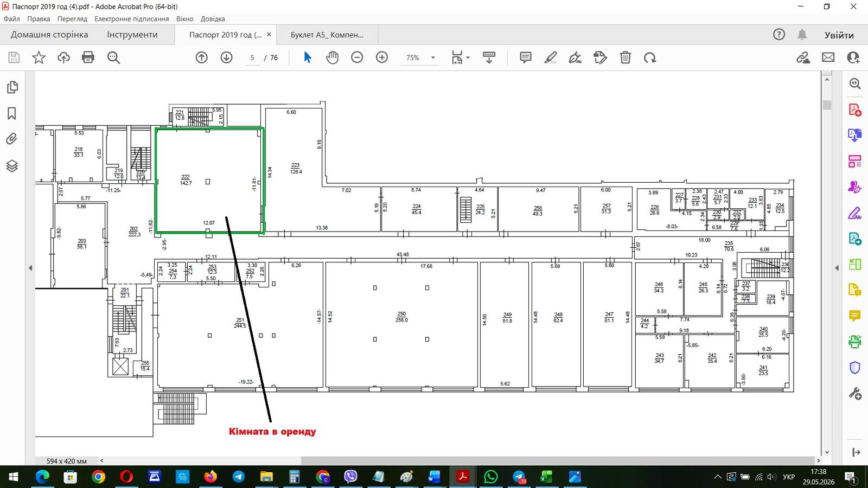Click the Selection arrow tool
This screenshot has height=488, width=868.
point(307,57)
